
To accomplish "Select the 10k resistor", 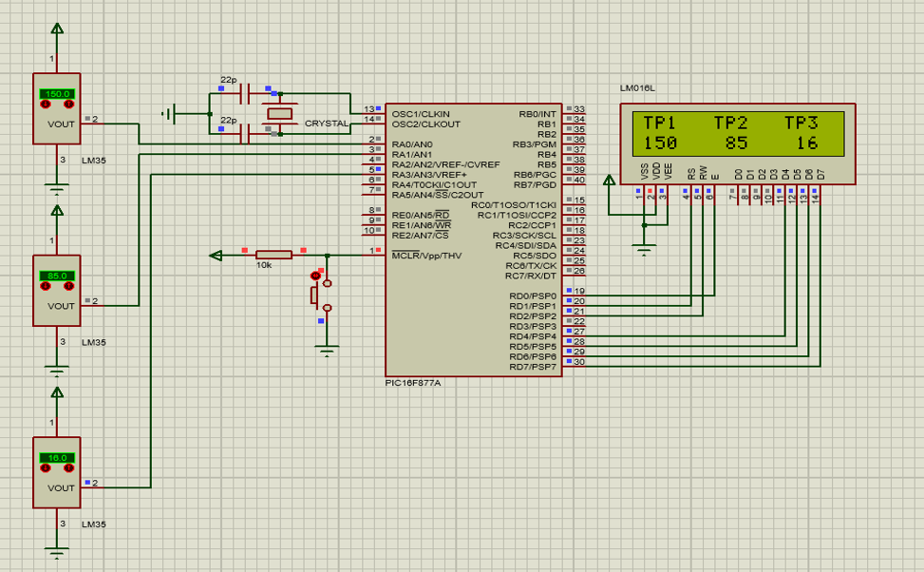I will pyautogui.click(x=274, y=255).
